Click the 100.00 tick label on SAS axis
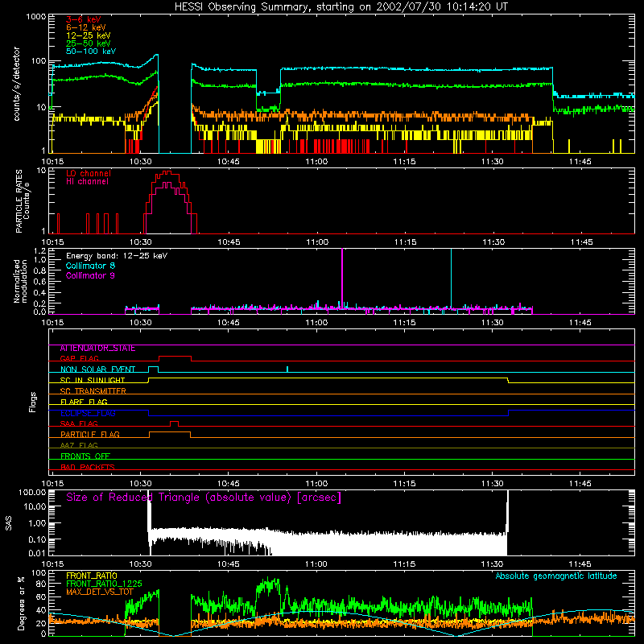The height and width of the screenshot is (644, 644). click(x=32, y=492)
